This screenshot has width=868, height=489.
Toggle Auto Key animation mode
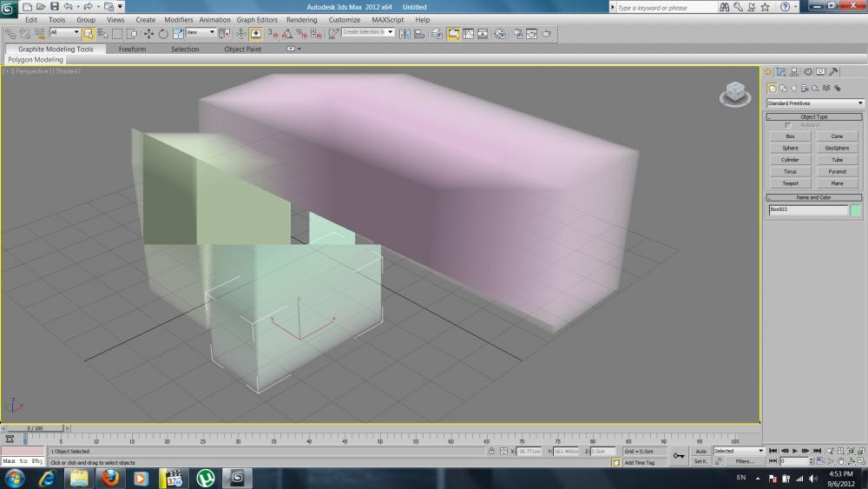[700, 451]
